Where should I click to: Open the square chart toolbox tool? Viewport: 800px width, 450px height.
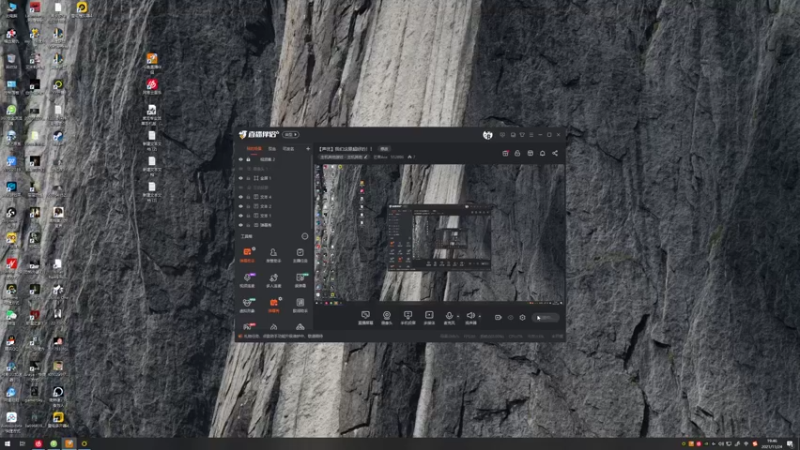click(x=300, y=305)
